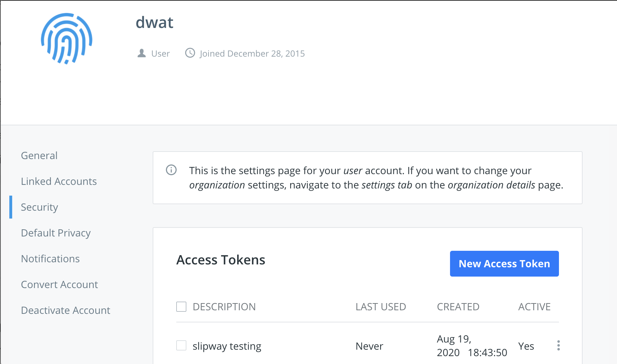Open the slipway testing token options menu
The width and height of the screenshot is (617, 364).
pos(558,345)
